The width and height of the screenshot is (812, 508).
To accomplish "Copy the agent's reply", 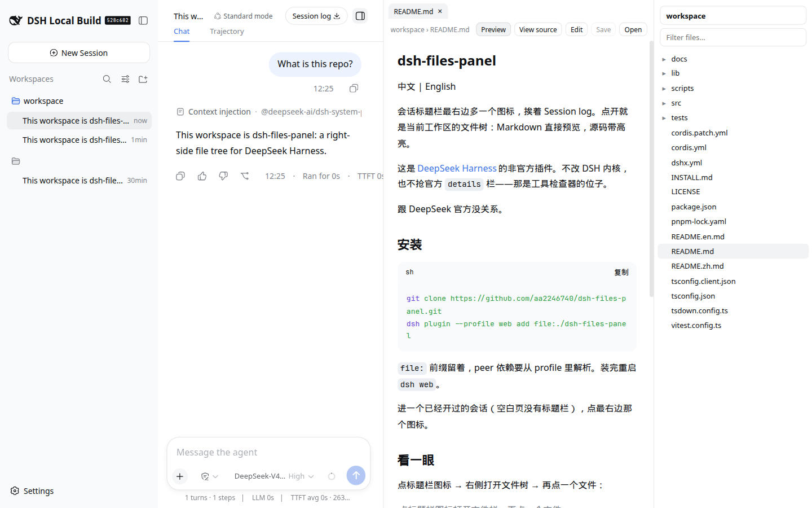I will tap(180, 176).
